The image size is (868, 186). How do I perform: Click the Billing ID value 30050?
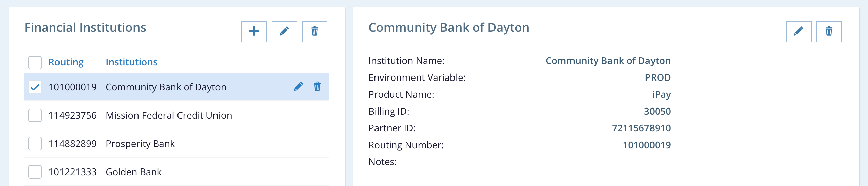657,112
